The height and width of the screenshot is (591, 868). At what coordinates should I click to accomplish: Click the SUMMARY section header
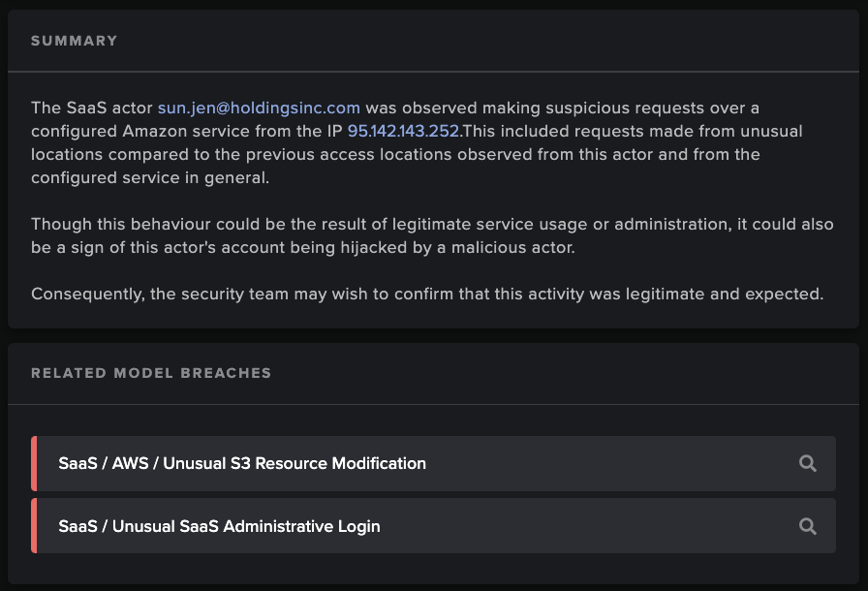(x=75, y=41)
